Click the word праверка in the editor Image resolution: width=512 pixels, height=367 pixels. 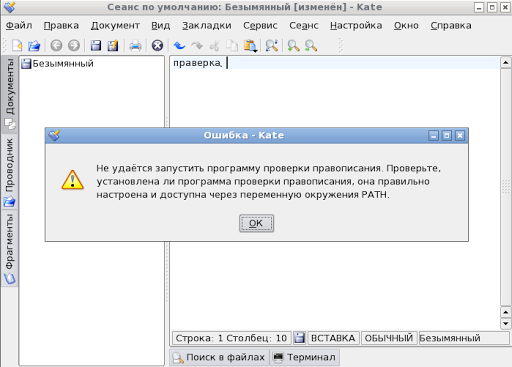tap(197, 63)
